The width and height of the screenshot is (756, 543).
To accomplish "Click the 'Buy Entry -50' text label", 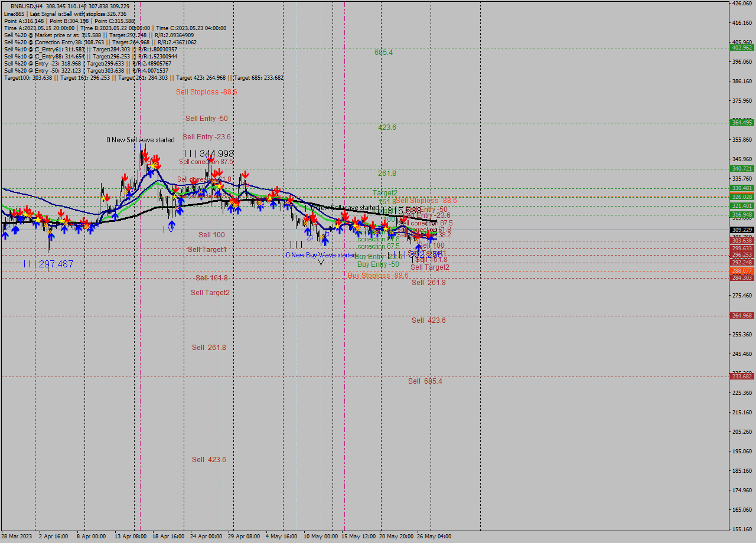I will (378, 264).
